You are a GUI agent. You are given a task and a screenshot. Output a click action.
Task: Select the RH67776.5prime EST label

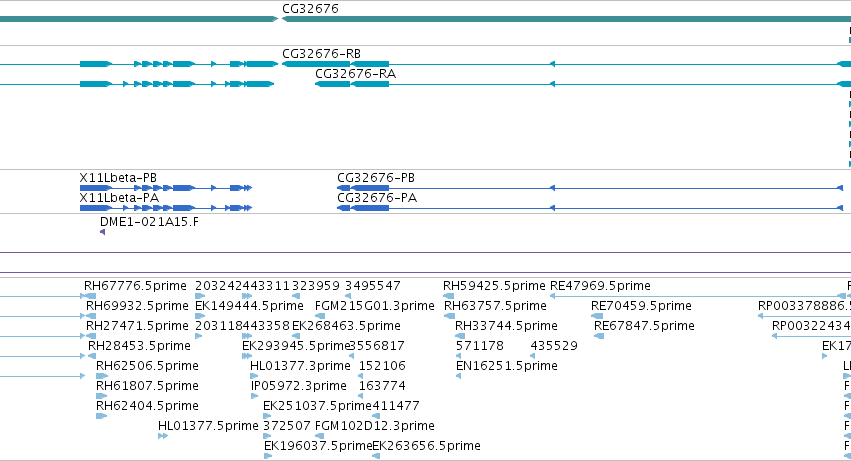[135, 286]
